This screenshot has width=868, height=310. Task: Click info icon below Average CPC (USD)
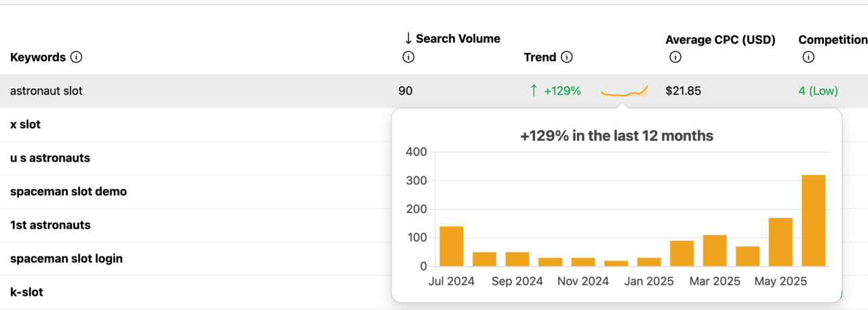[x=675, y=58]
